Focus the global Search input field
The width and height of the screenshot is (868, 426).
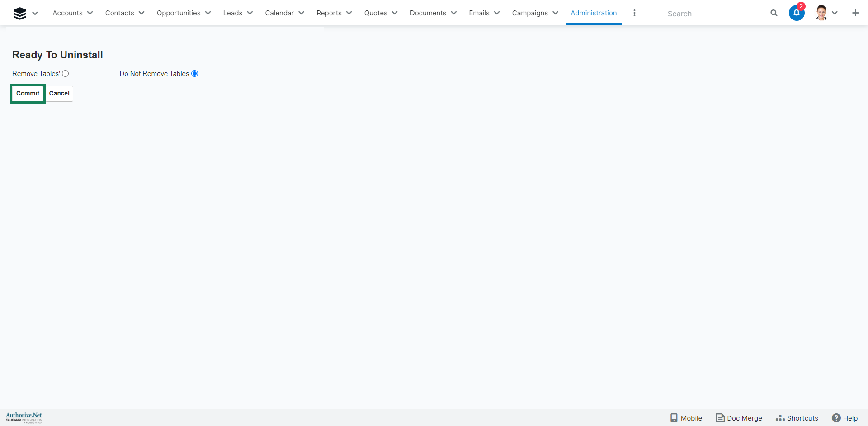tap(714, 14)
